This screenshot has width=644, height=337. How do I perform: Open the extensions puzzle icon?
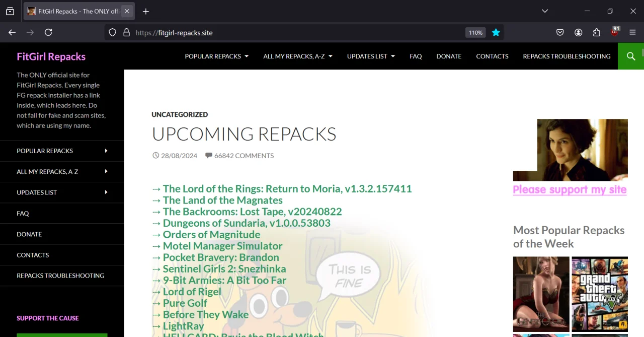(x=596, y=32)
